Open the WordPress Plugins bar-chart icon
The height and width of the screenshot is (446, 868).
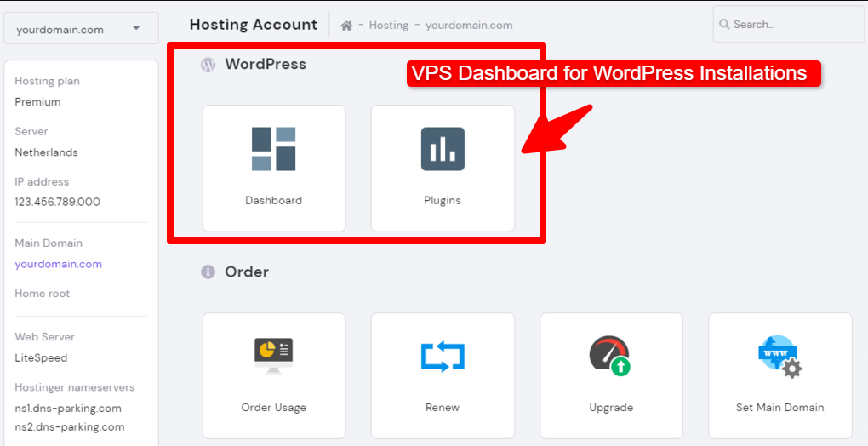click(443, 149)
